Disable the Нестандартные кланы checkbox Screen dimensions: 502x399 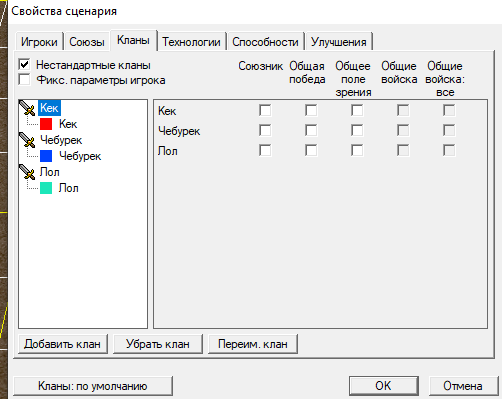24,64
